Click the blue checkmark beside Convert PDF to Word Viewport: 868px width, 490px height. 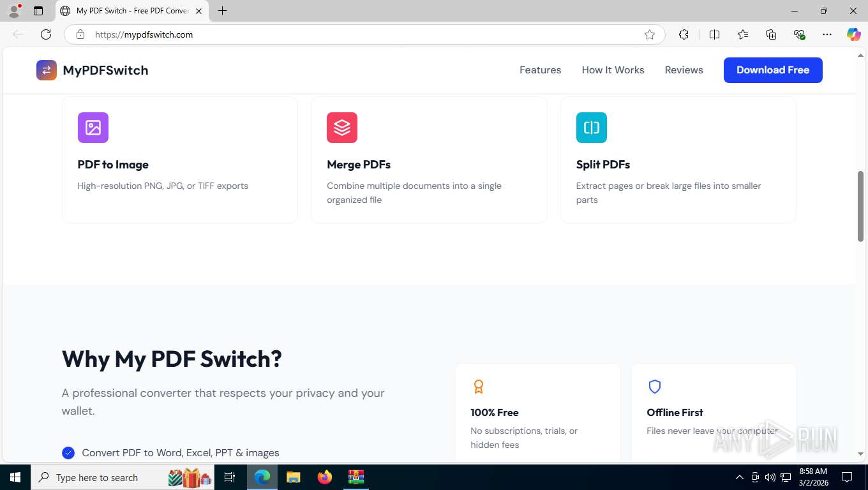68,453
